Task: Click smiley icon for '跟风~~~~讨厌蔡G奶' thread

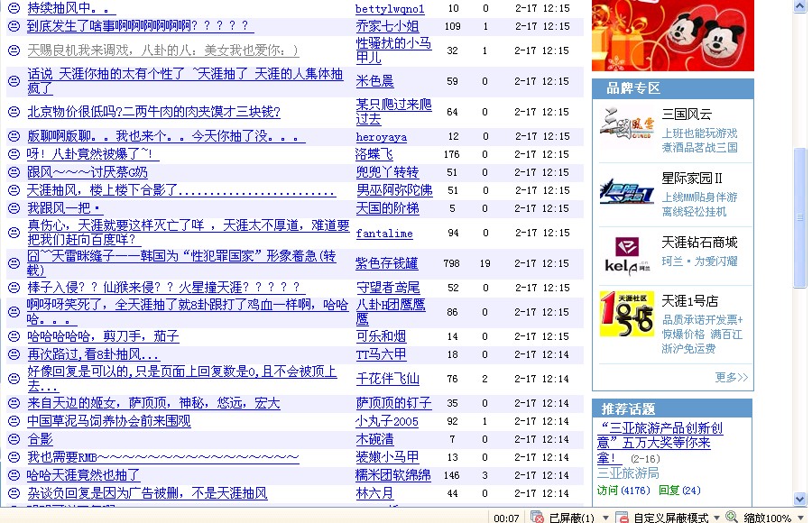Action: tap(14, 172)
